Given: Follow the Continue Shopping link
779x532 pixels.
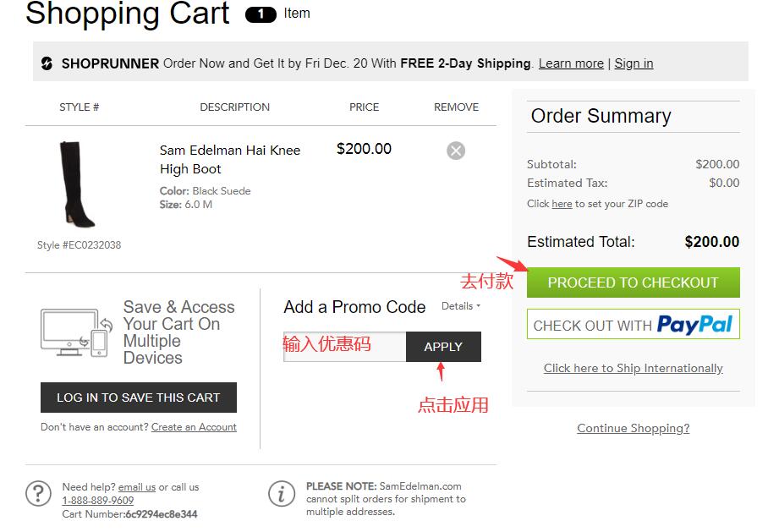Looking at the screenshot, I should 633,428.
